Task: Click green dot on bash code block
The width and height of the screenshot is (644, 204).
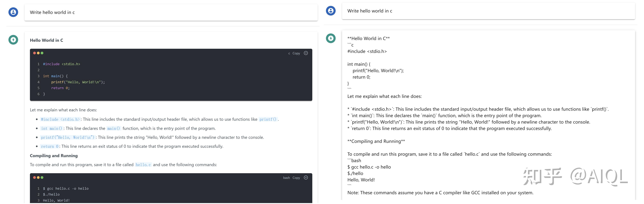Action: [42, 178]
